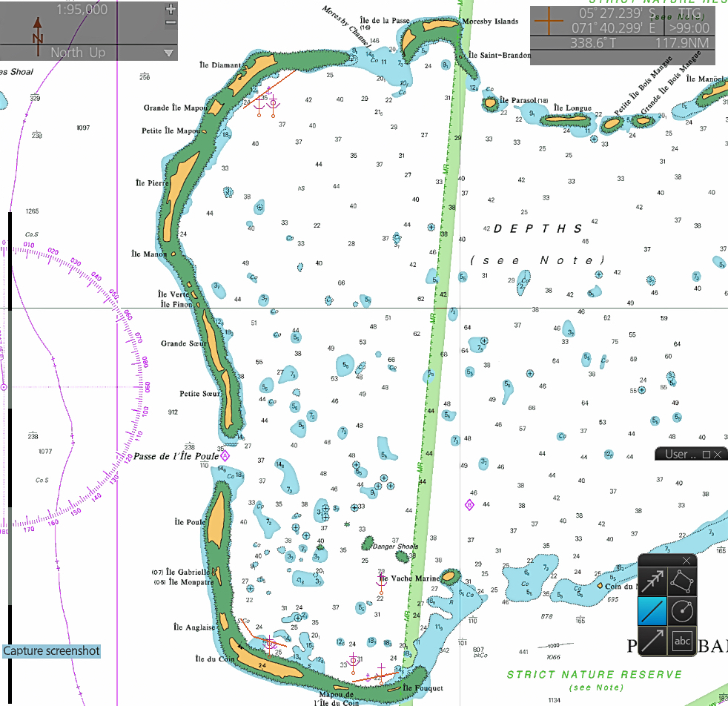The width and height of the screenshot is (728, 706).
Task: Click the Petite Sœur chart label
Action: pos(199,394)
